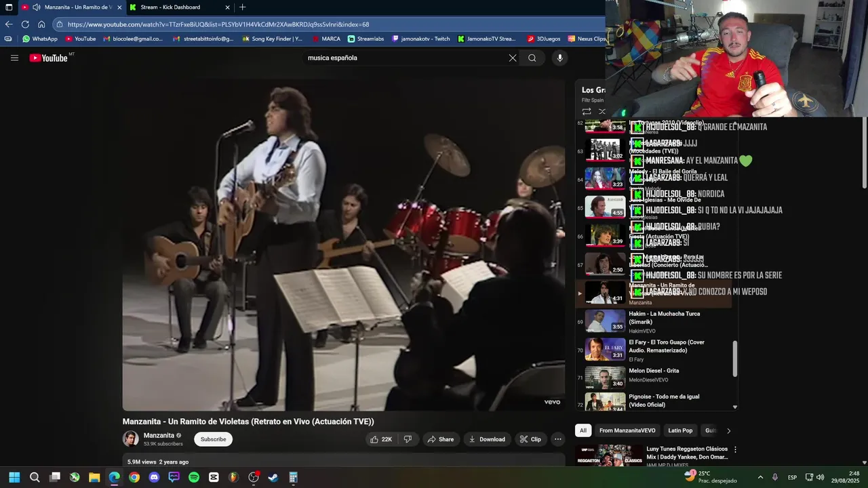Image resolution: width=868 pixels, height=488 pixels.
Task: Select the All filter chip
Action: tap(583, 430)
